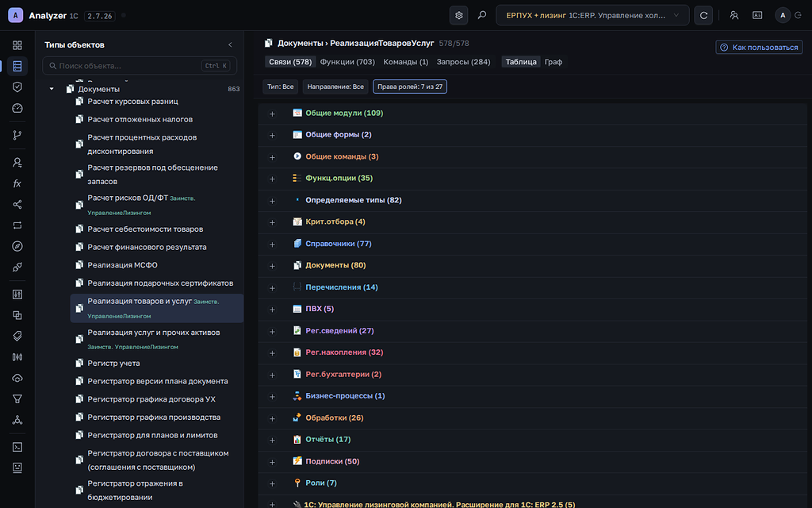Open the Направление: Все filter
The width and height of the screenshot is (812, 508).
click(335, 87)
